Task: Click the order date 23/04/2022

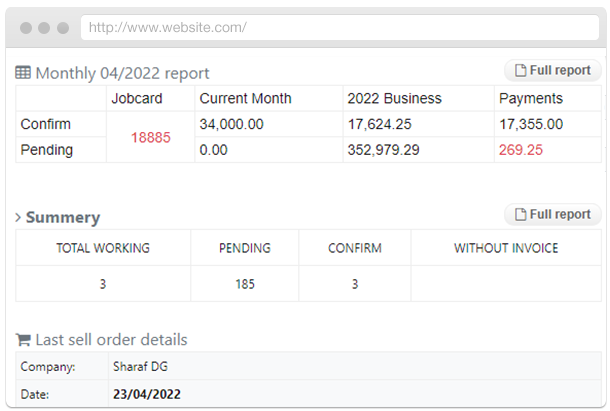Action: pos(149,394)
